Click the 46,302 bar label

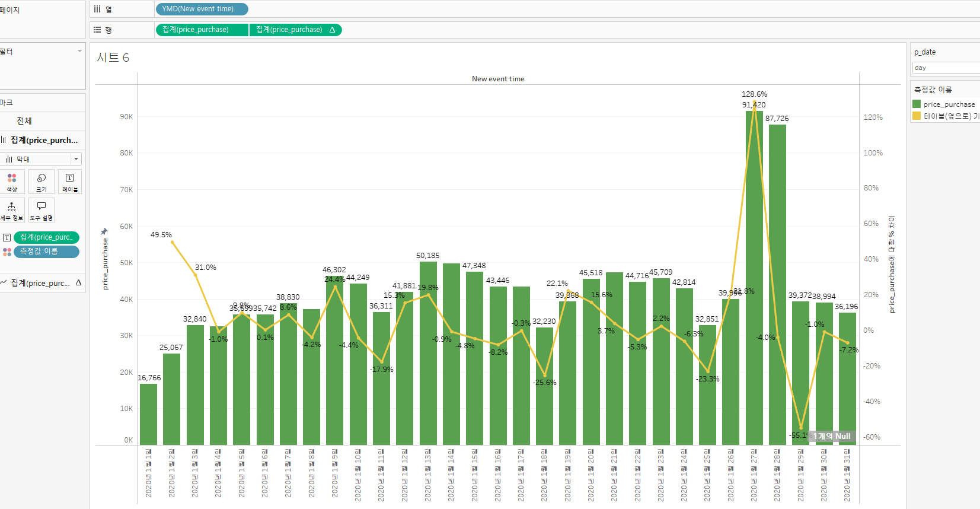pyautogui.click(x=334, y=270)
